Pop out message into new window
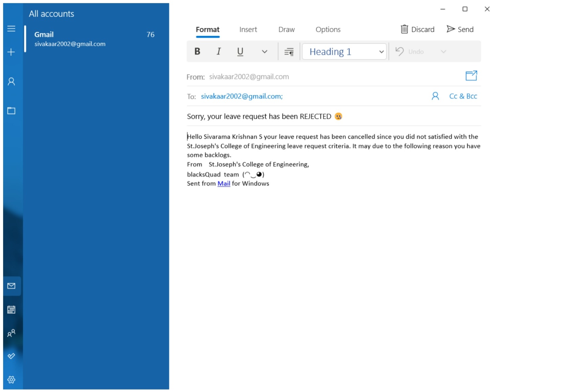 coord(472,75)
